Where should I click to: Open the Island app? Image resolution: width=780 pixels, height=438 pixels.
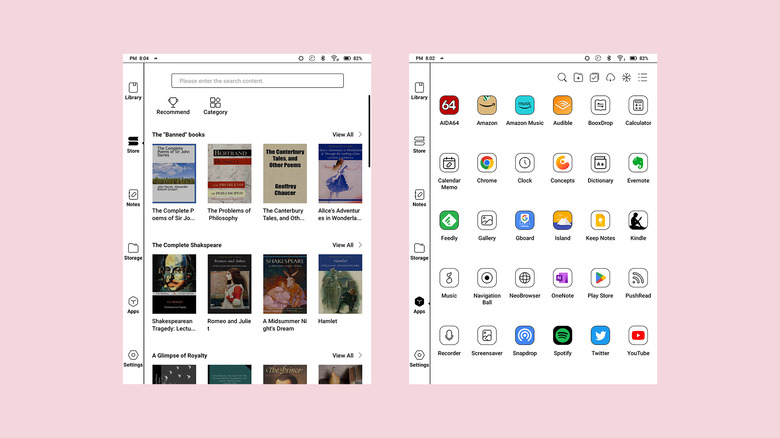pos(562,220)
